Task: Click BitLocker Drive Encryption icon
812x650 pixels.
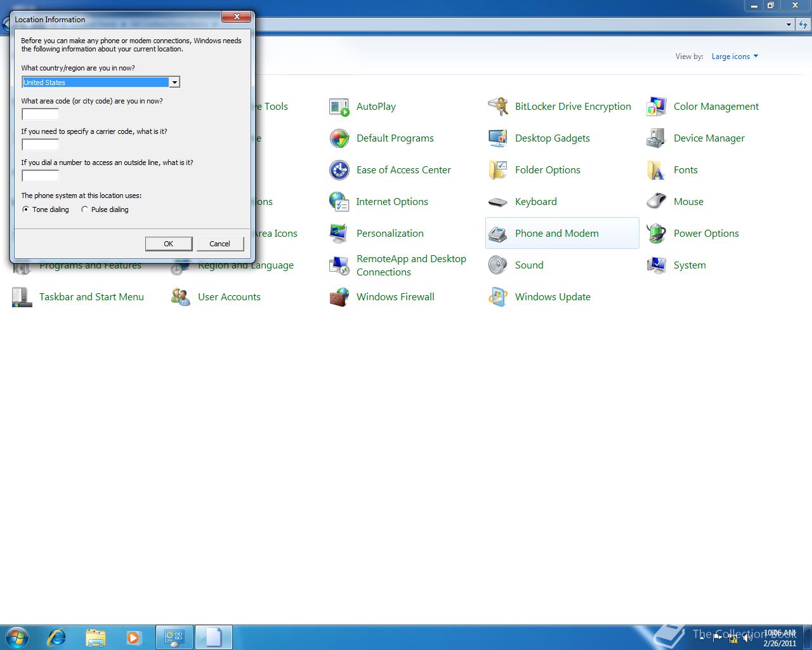Action: 498,107
